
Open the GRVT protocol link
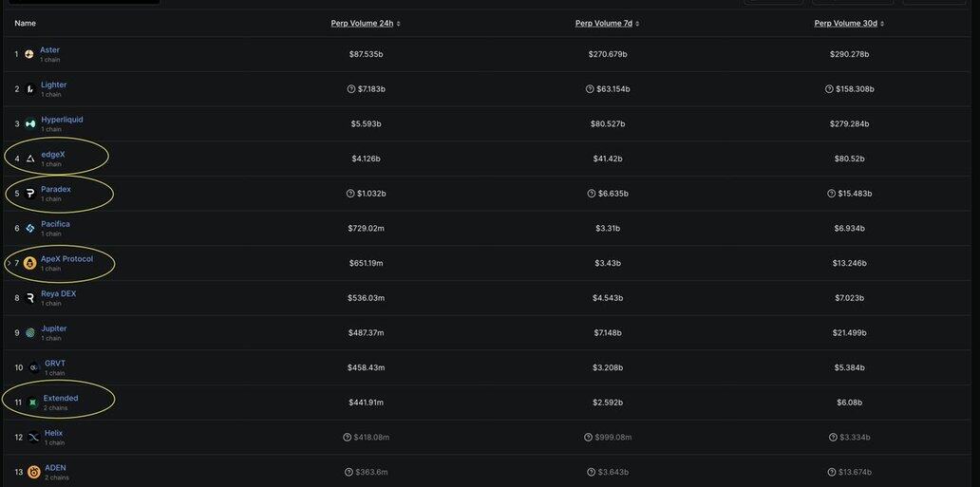tap(55, 364)
